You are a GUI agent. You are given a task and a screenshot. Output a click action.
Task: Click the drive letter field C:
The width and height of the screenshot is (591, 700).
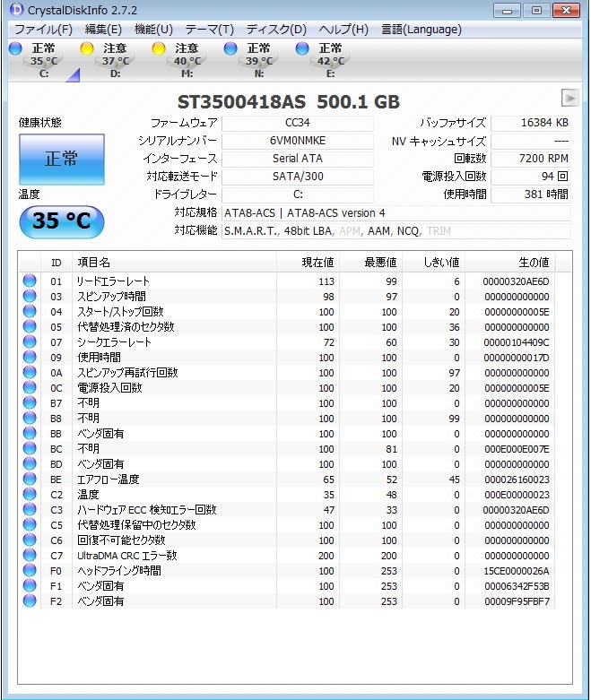tap(298, 194)
